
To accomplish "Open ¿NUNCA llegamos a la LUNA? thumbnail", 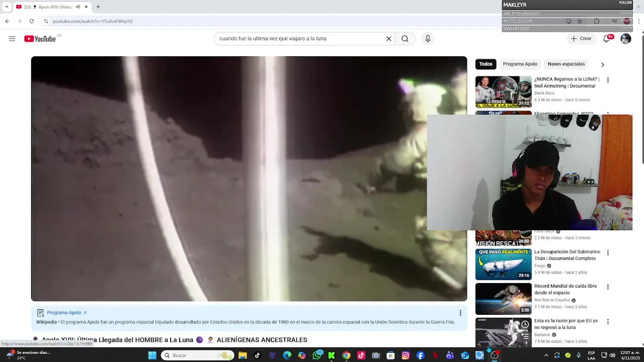I will pos(503,92).
